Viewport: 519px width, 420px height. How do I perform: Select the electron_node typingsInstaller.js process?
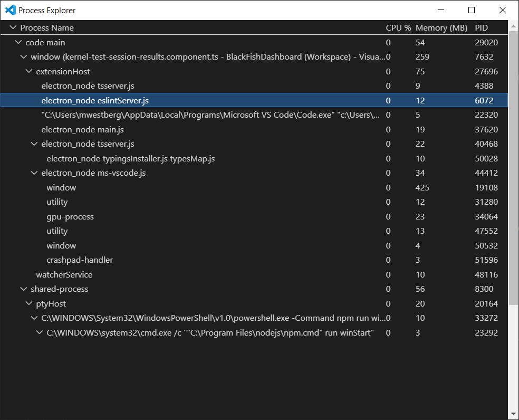(129, 158)
